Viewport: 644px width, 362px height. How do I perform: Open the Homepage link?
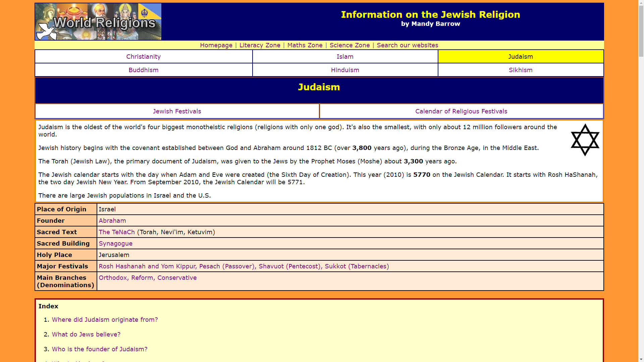click(x=216, y=45)
